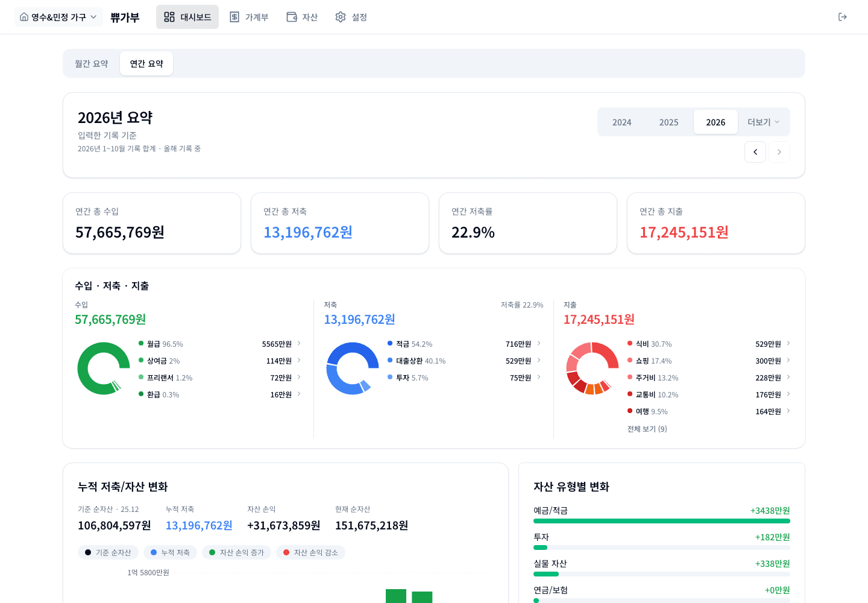Click the 뿌가부 logo link

125,17
